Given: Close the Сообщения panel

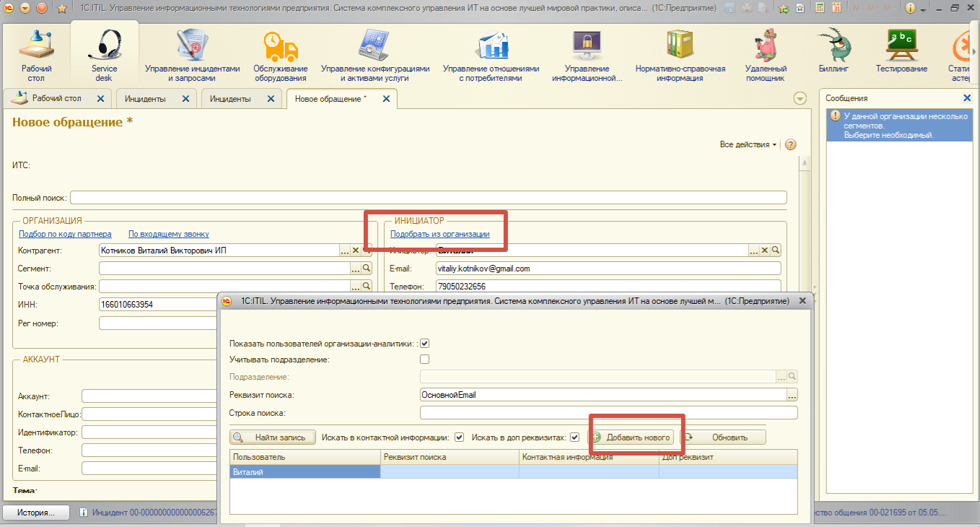Looking at the screenshot, I should 967,97.
